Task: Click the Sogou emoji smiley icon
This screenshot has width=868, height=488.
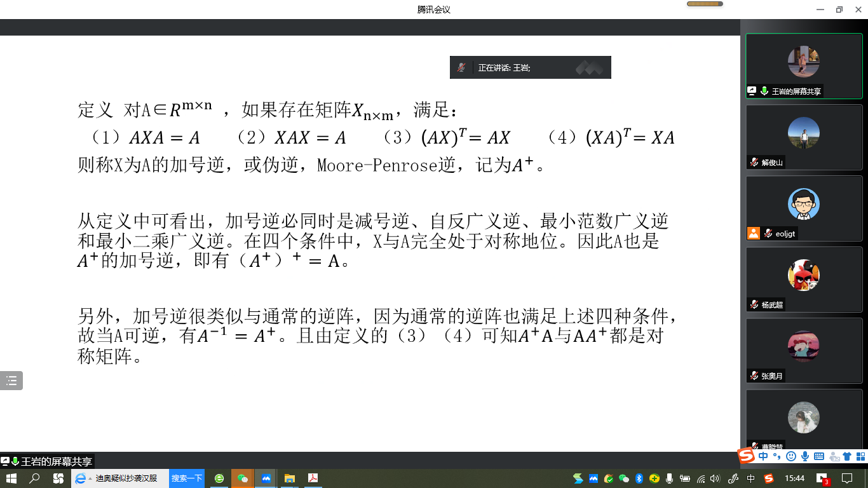Action: tap(791, 456)
